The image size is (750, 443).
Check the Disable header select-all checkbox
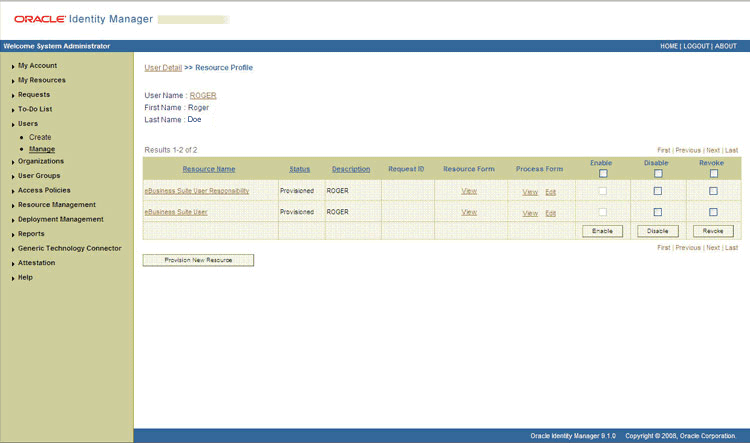pos(658,173)
